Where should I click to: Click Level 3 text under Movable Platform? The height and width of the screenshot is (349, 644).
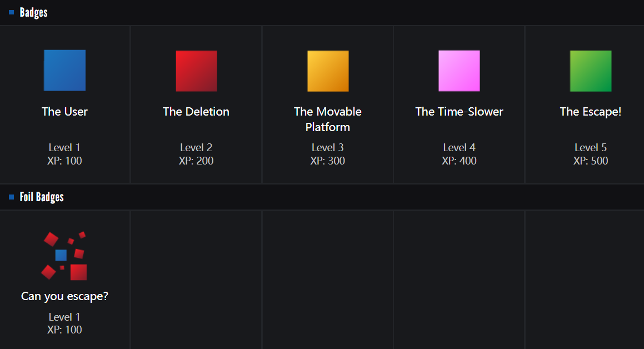(328, 147)
